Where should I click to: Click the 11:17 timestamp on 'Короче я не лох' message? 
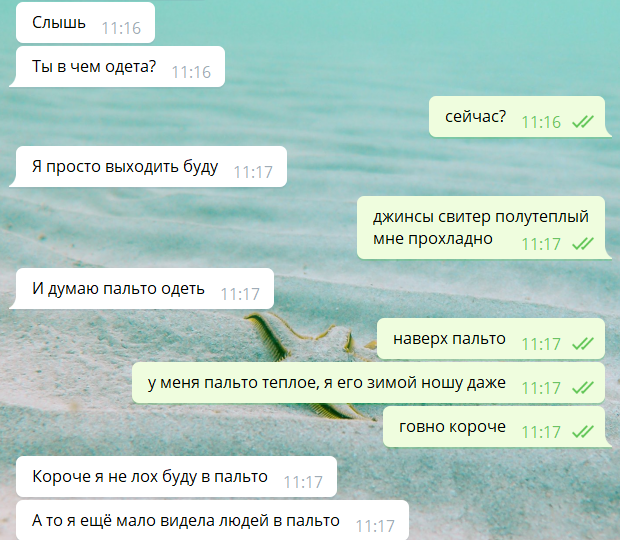303,482
